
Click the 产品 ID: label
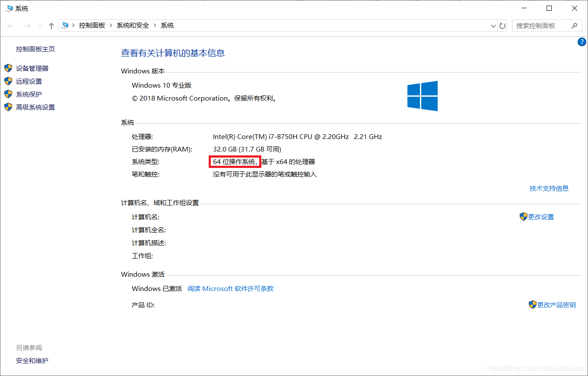coord(143,305)
